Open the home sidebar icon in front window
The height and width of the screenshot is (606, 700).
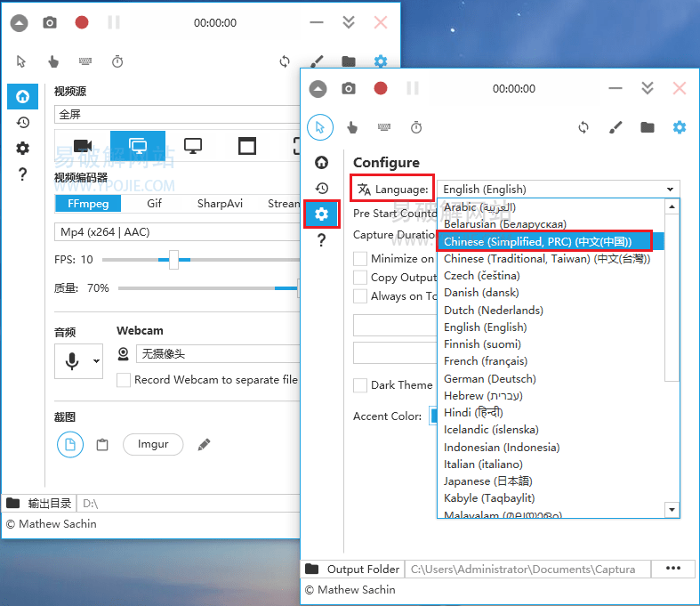(x=322, y=162)
